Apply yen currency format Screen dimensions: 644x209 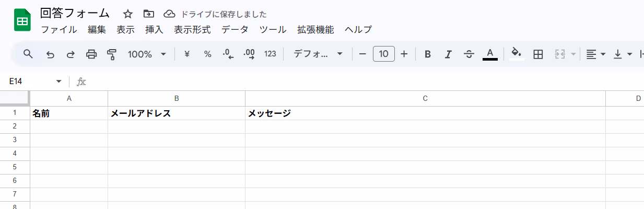(187, 54)
